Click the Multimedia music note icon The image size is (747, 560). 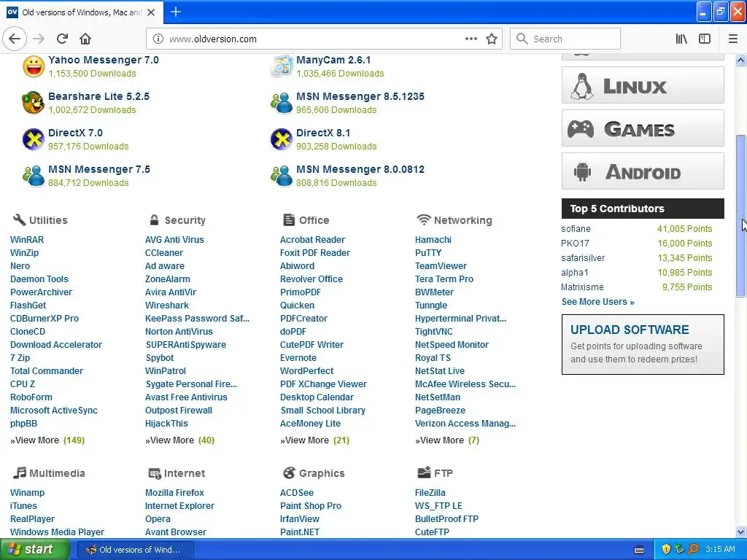pos(19,472)
